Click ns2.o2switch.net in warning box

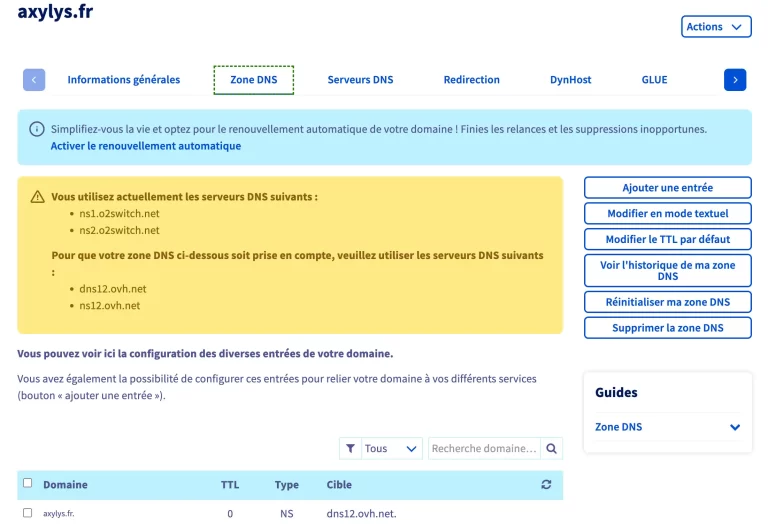pyautogui.click(x=119, y=230)
